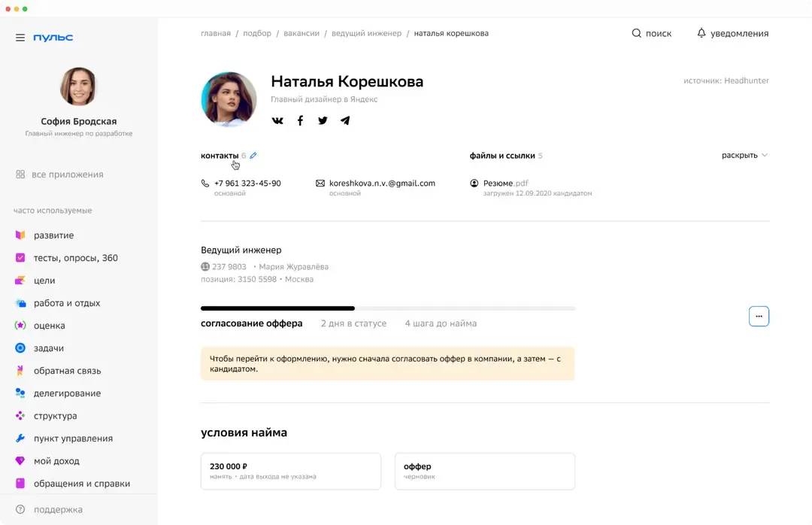Navigate to вакансии breadcrumb

(x=301, y=33)
